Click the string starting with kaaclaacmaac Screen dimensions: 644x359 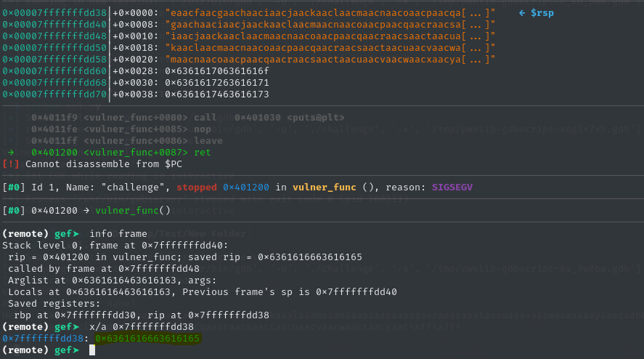pos(330,48)
